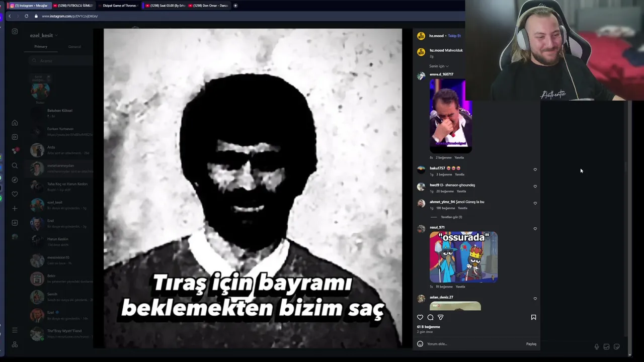Open metehanmeydan conversation
644x362 pixels.
(60, 168)
